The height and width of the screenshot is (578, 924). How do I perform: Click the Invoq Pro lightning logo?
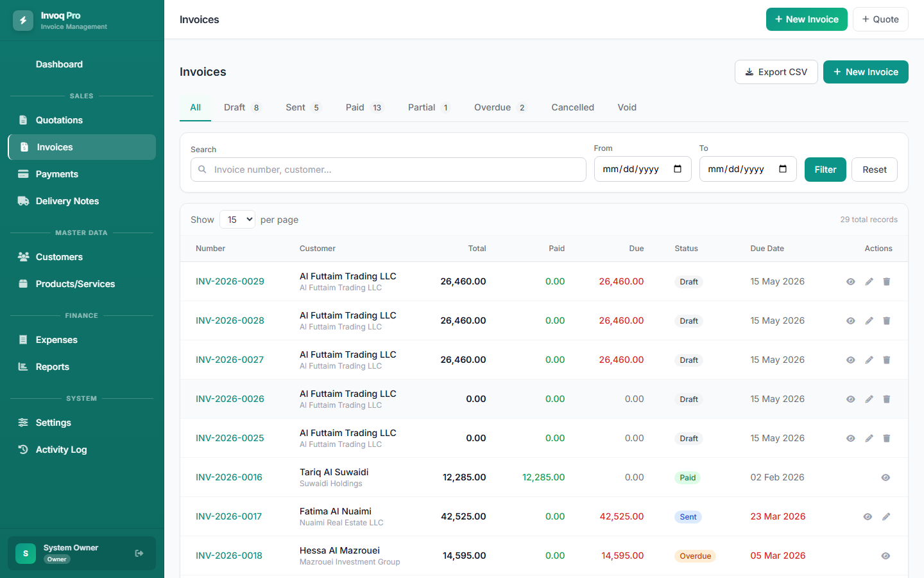pyautogui.click(x=23, y=21)
